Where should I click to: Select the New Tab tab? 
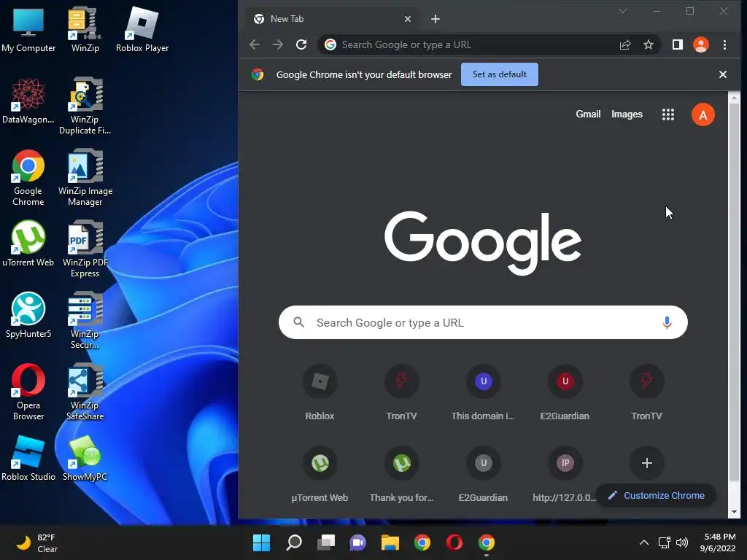[332, 19]
